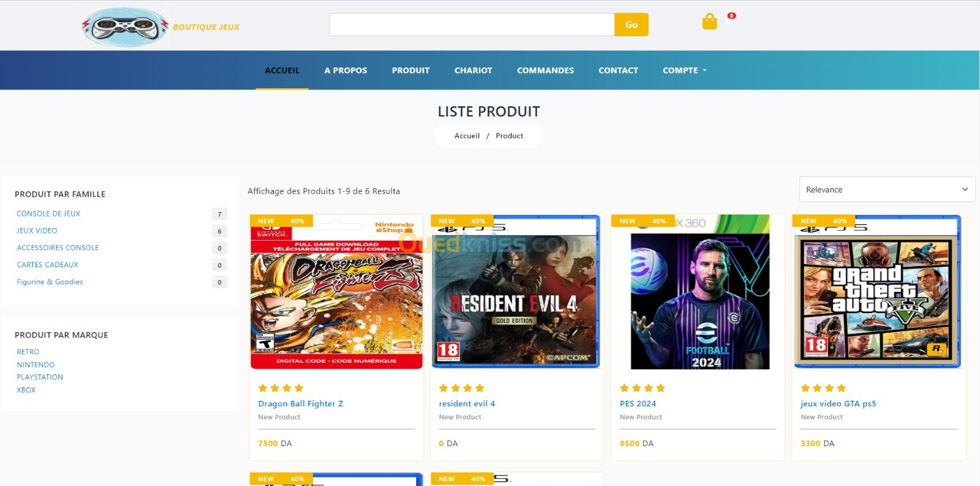Image resolution: width=980 pixels, height=486 pixels.
Task: Click inside the search input field
Action: tap(472, 25)
